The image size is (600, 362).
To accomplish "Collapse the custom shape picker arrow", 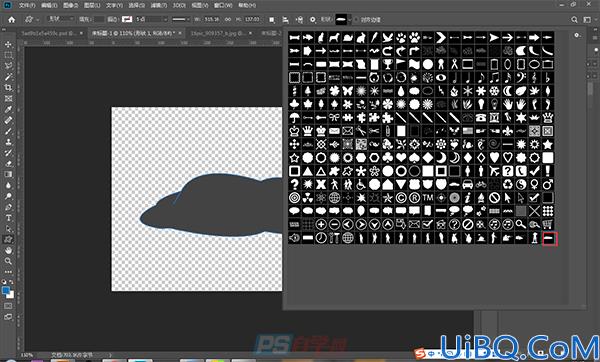I will pyautogui.click(x=349, y=20).
